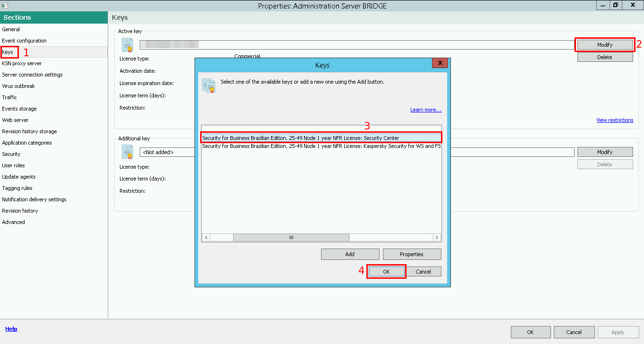Screen dimensions: 644x344
Task: Click the additional key license icon
Action: click(x=127, y=152)
